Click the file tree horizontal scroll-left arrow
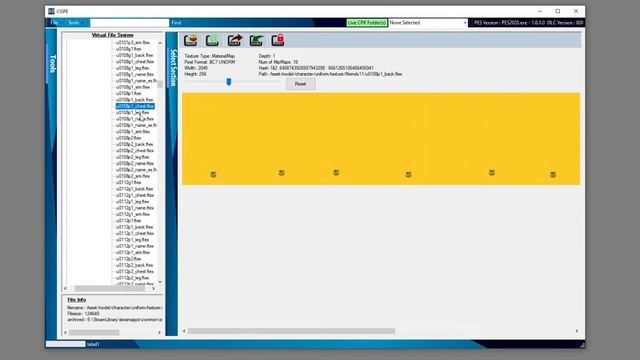The width and height of the screenshot is (640, 360). click(x=65, y=289)
